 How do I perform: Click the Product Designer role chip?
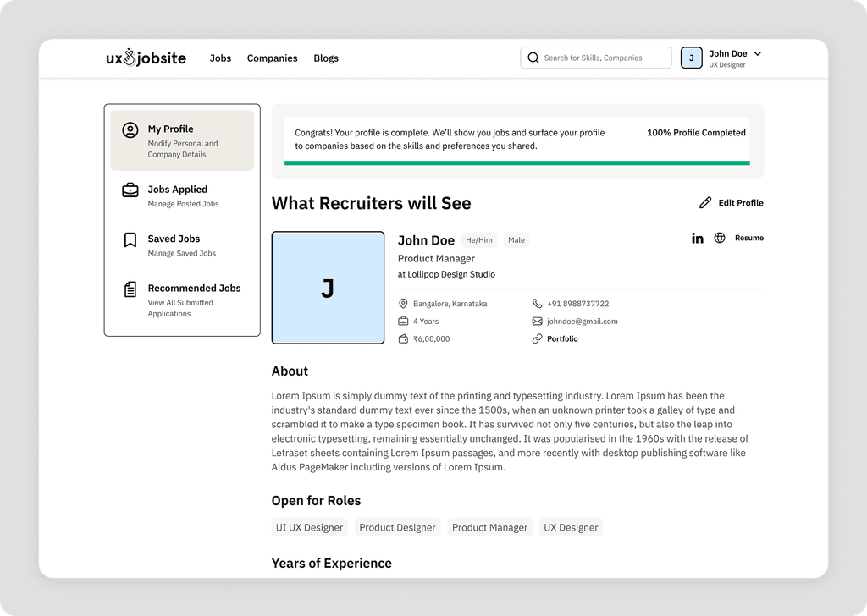click(398, 527)
